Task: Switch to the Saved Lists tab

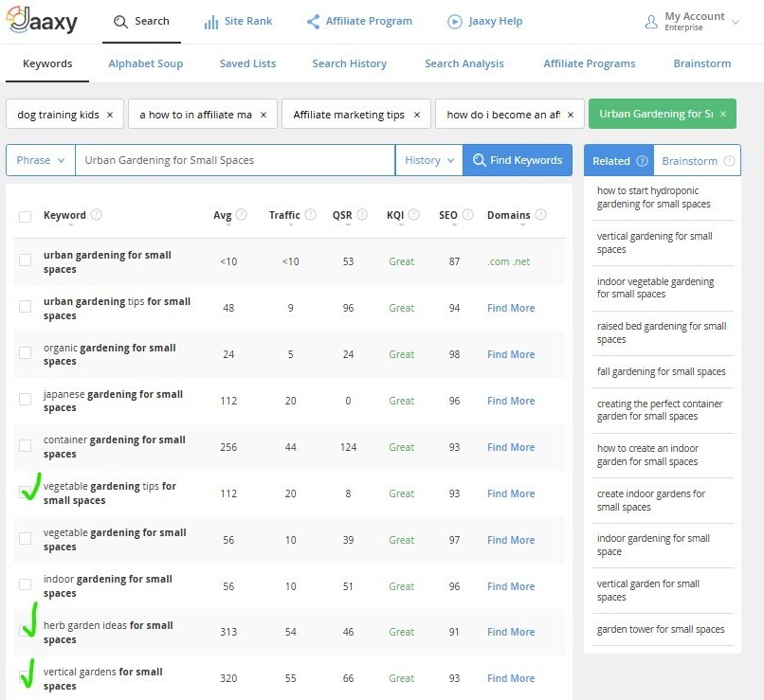Action: pos(247,63)
